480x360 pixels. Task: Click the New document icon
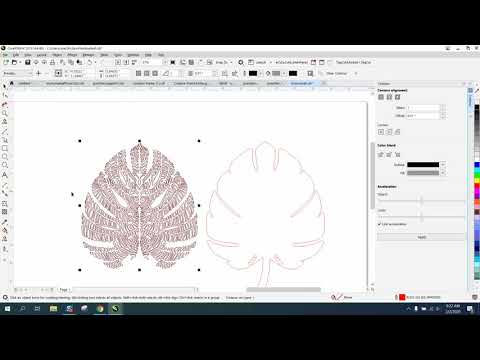6,62
